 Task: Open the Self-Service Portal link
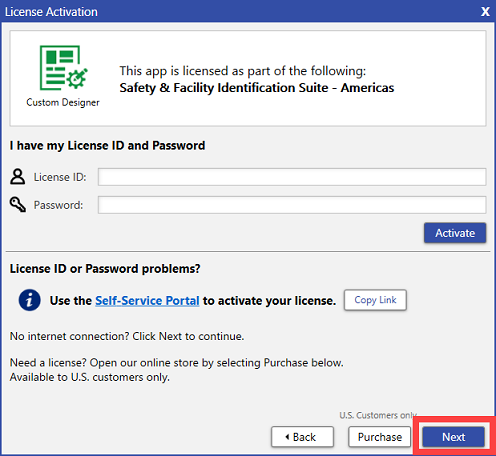point(147,301)
